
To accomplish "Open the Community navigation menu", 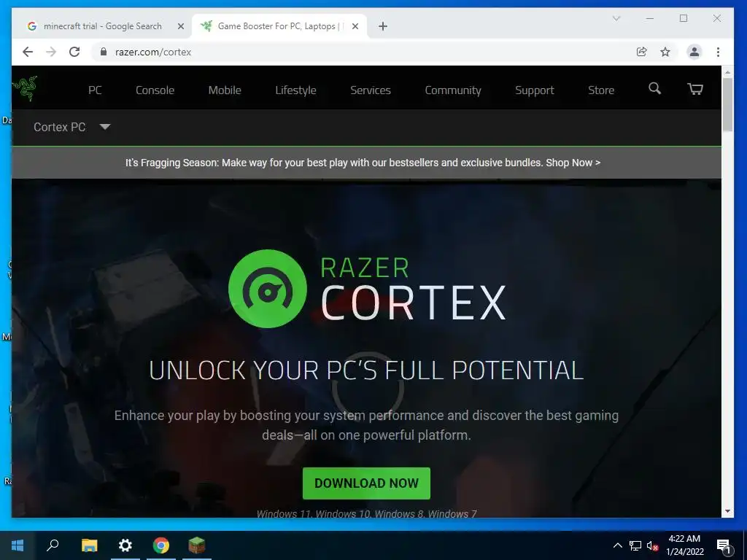I will click(452, 90).
